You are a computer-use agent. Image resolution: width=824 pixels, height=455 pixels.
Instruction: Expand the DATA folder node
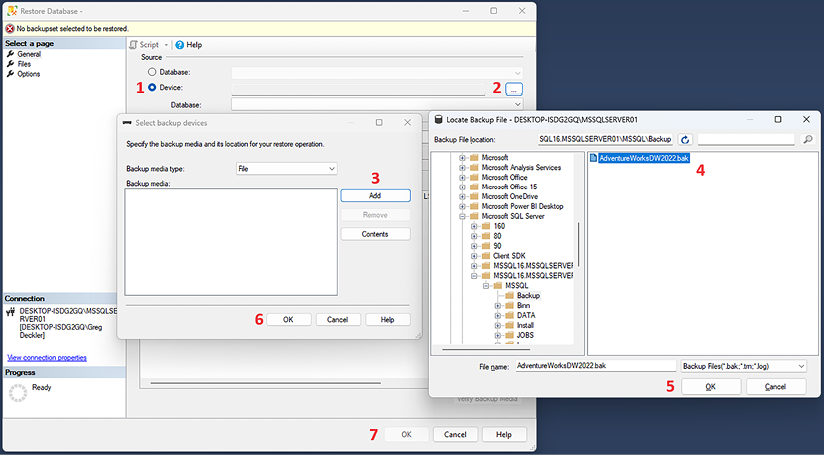pyautogui.click(x=497, y=315)
